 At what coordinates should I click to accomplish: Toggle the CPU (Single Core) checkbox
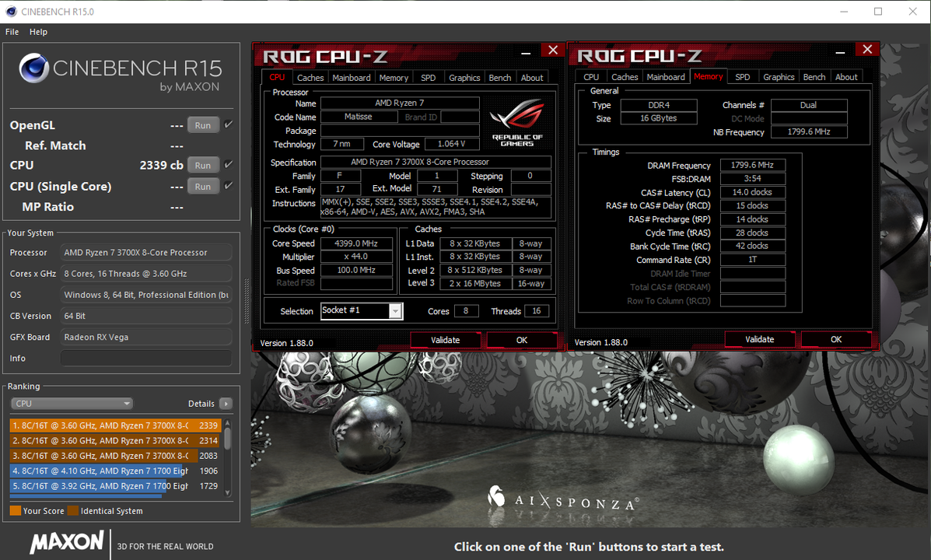coord(229,186)
